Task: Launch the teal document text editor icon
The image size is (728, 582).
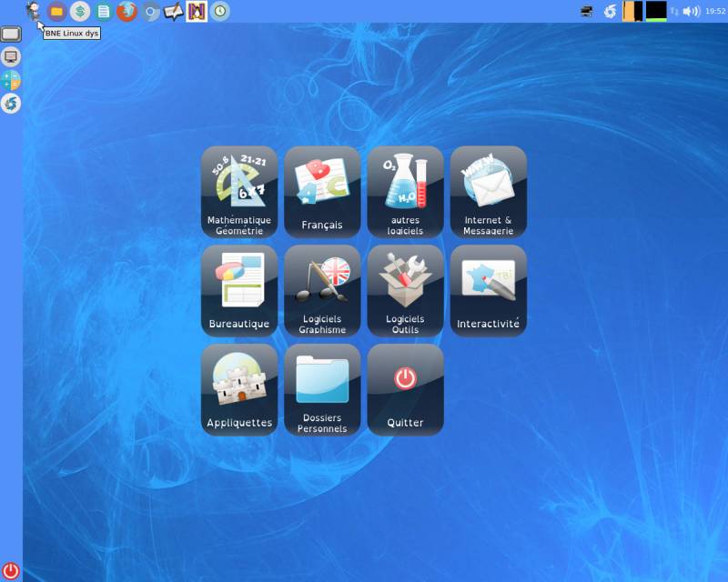Action: (x=104, y=11)
